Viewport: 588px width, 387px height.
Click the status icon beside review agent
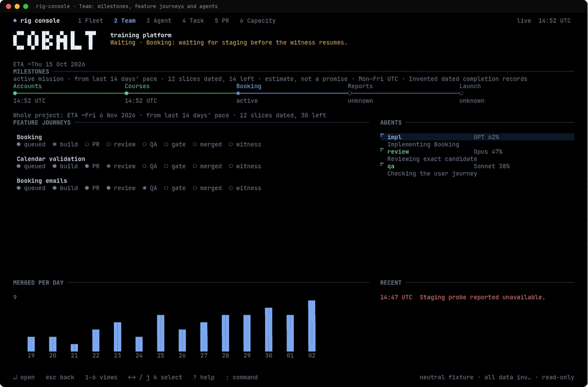[x=382, y=150]
